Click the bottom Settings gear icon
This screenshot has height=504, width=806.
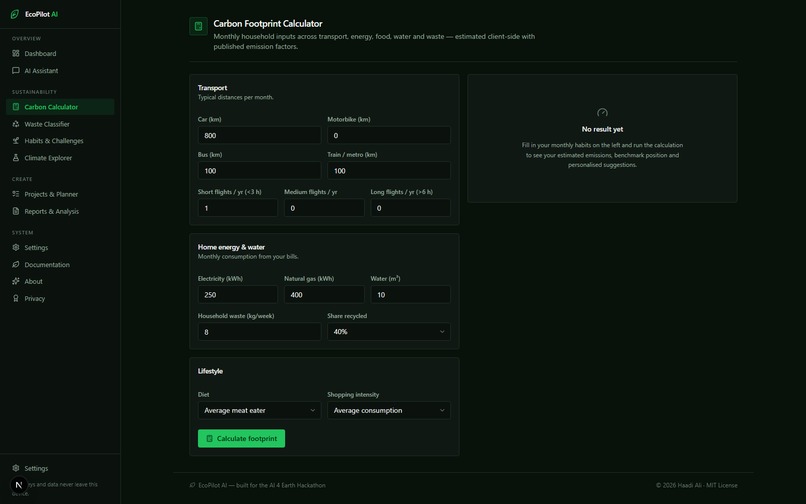[16, 468]
